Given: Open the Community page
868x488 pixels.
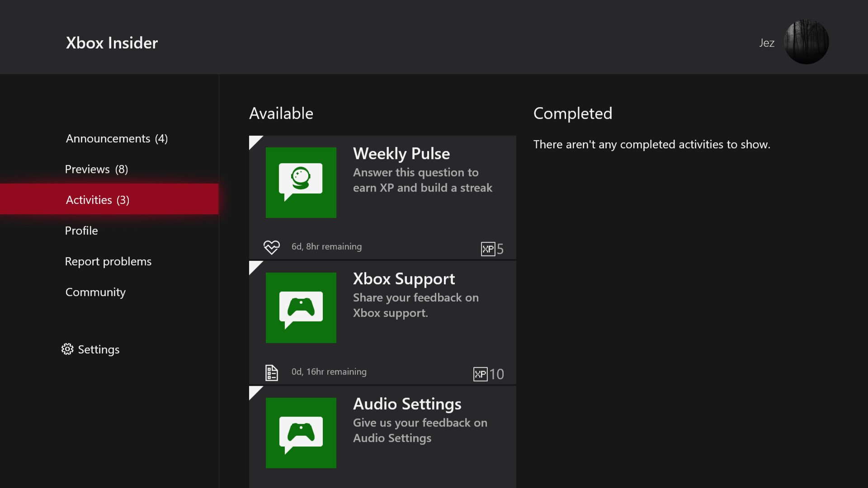Looking at the screenshot, I should coord(95,292).
